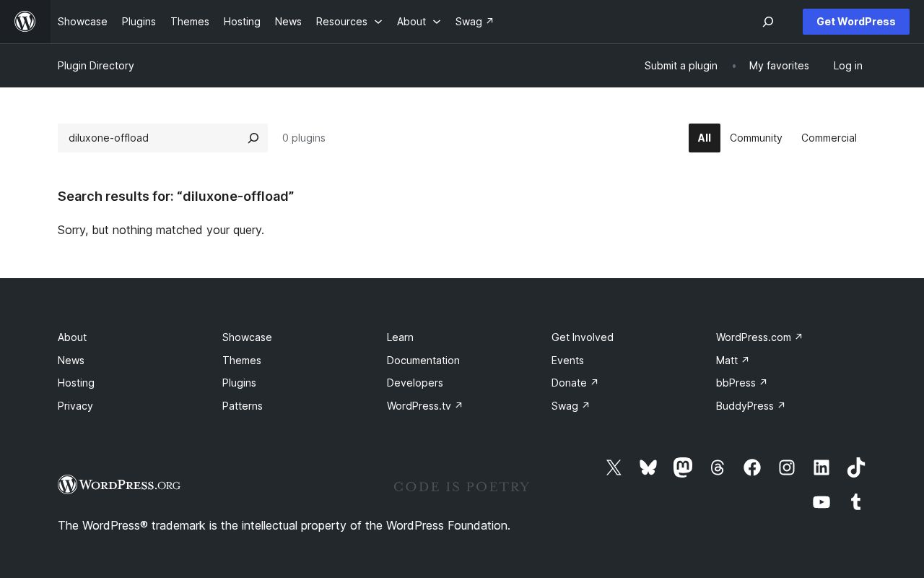Viewport: 924px width, 578px height.
Task: Open the Bluesky social icon
Action: click(648, 467)
